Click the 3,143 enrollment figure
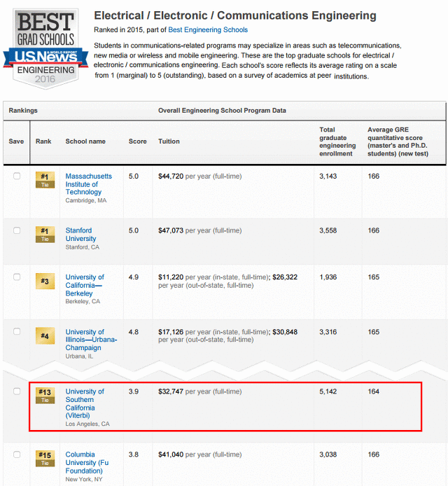This screenshot has width=448, height=486. click(328, 176)
